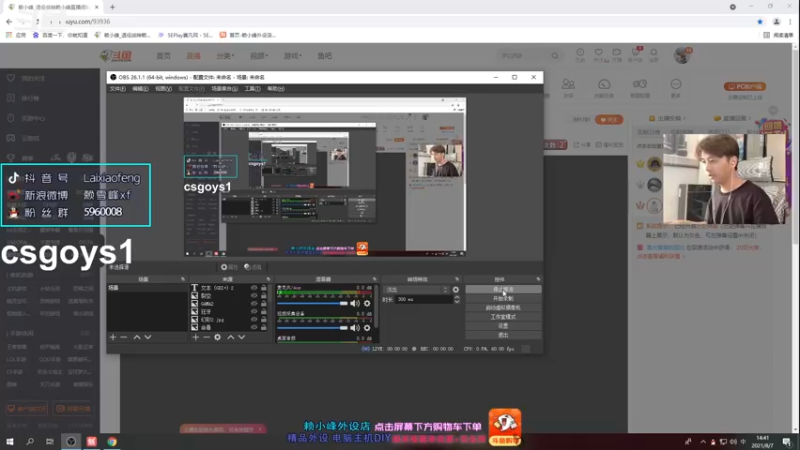Pop out the Sources dock panel icon
Screen dimensions: 800x450
coord(268,279)
